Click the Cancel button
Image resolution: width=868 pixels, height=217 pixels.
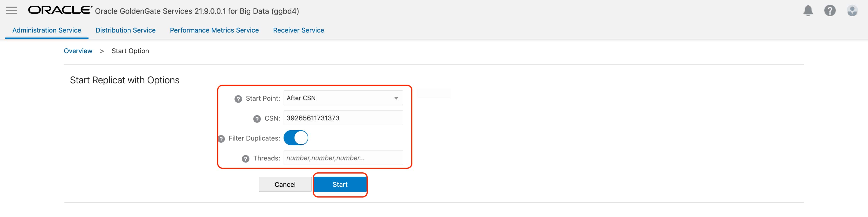(x=285, y=184)
